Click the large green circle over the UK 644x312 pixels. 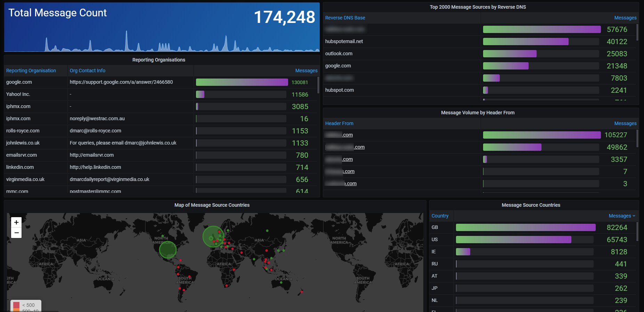pyautogui.click(x=213, y=237)
